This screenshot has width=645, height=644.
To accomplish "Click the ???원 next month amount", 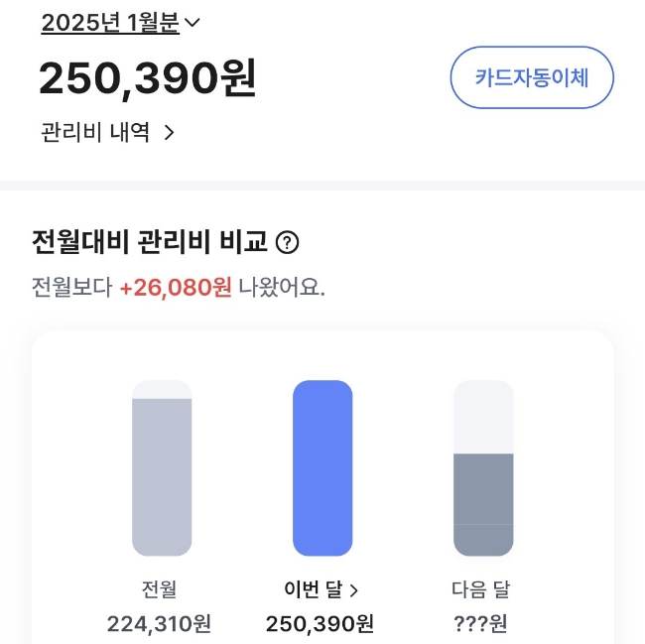I will 482,623.
